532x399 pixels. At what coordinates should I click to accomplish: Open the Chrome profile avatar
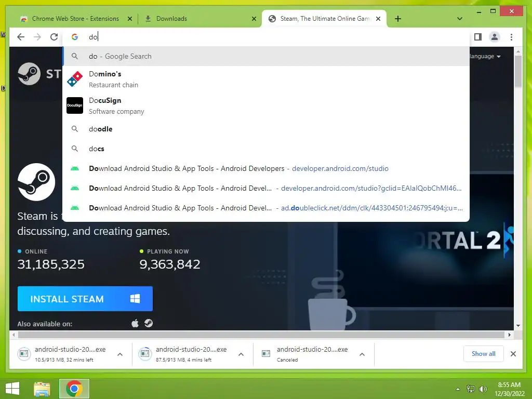[495, 37]
